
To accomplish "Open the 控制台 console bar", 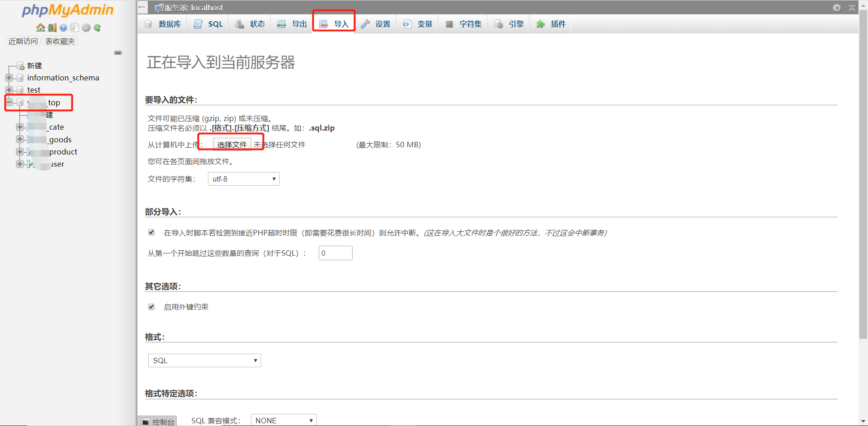I will pyautogui.click(x=158, y=421).
